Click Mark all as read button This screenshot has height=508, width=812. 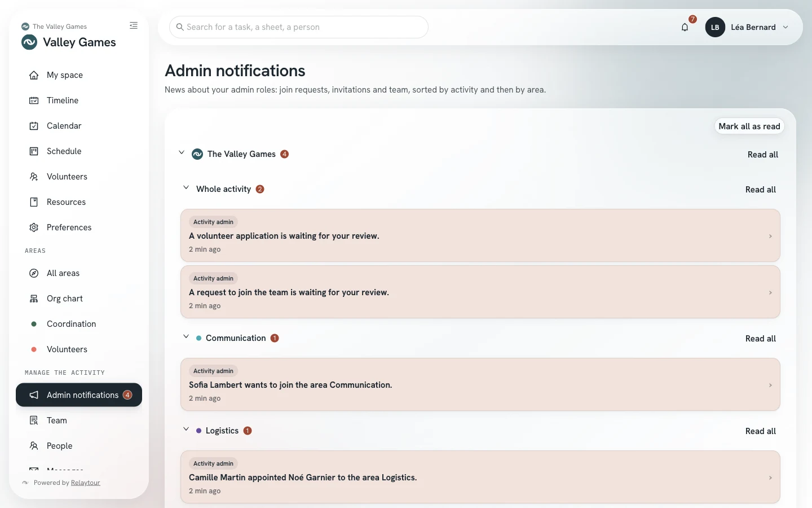749,126
